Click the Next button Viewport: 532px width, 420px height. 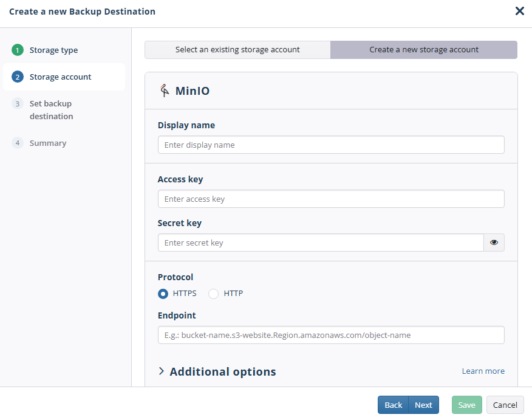pyautogui.click(x=423, y=405)
